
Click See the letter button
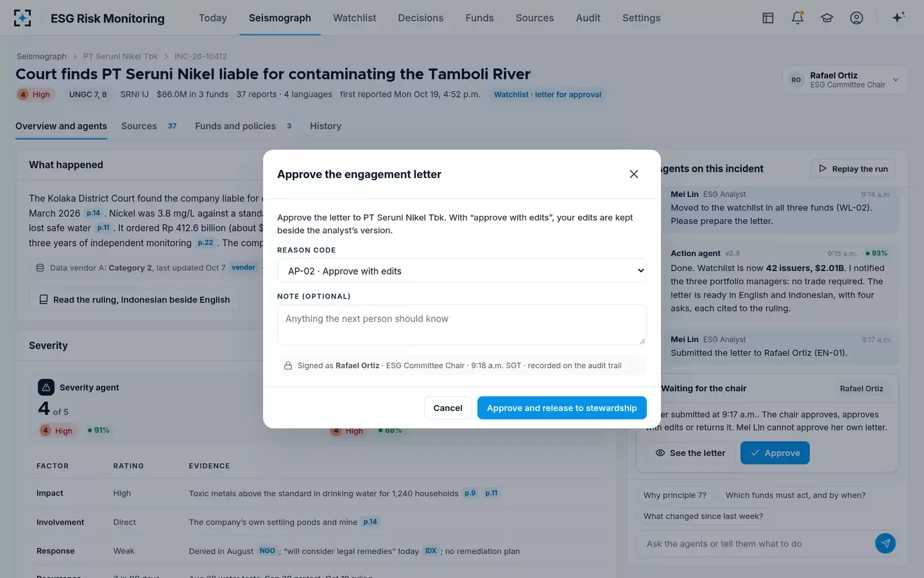[x=690, y=453]
